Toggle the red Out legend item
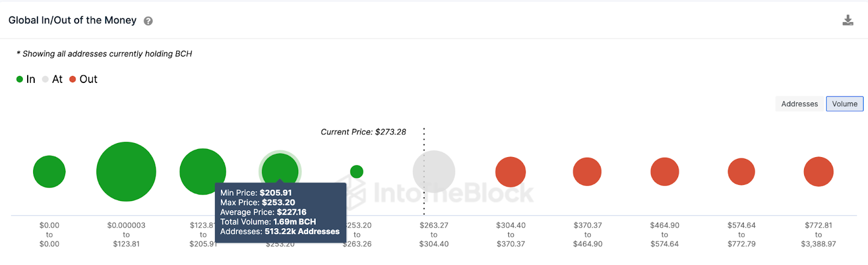The width and height of the screenshot is (868, 265). pyautogui.click(x=83, y=79)
